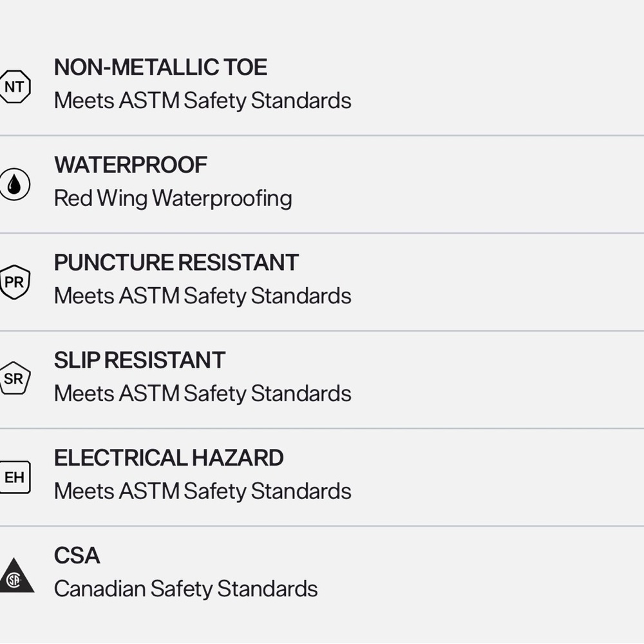The height and width of the screenshot is (644, 644).
Task: Click the ELECTRICAL HAZARD heading
Action: tap(169, 458)
